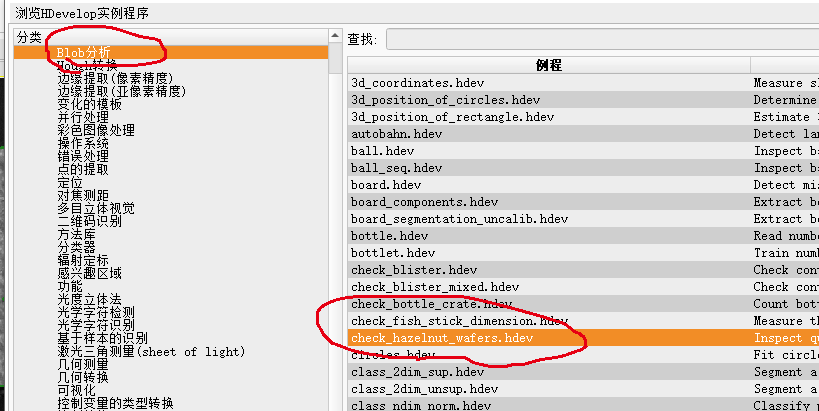Screen dimensions: 819x411
Task: Click check_blister_mixed.hdev row
Action: (x=435, y=287)
